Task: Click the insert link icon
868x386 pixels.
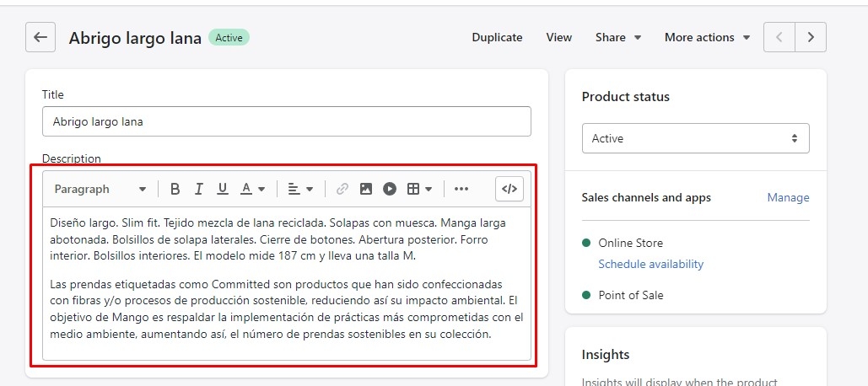Action: pyautogui.click(x=342, y=189)
